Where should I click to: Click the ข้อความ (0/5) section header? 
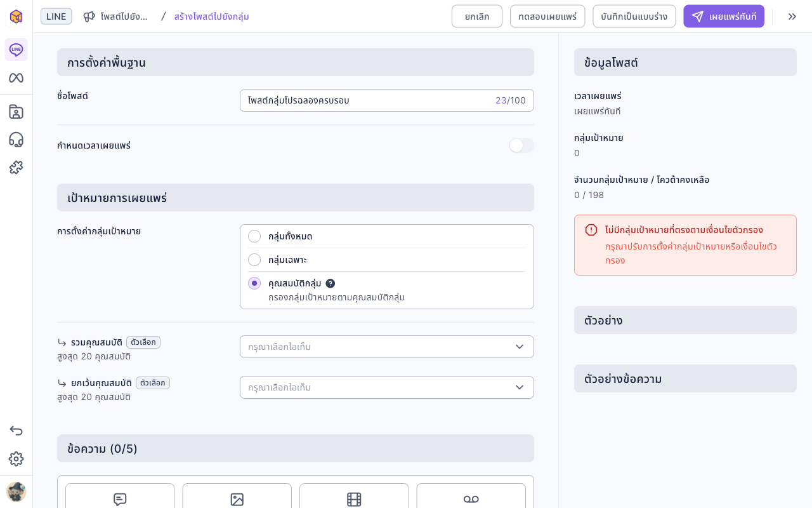click(x=296, y=448)
